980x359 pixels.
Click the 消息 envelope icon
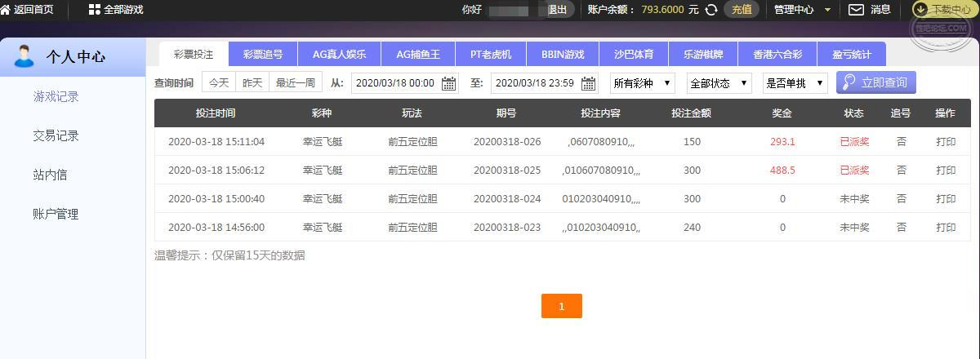(856, 10)
